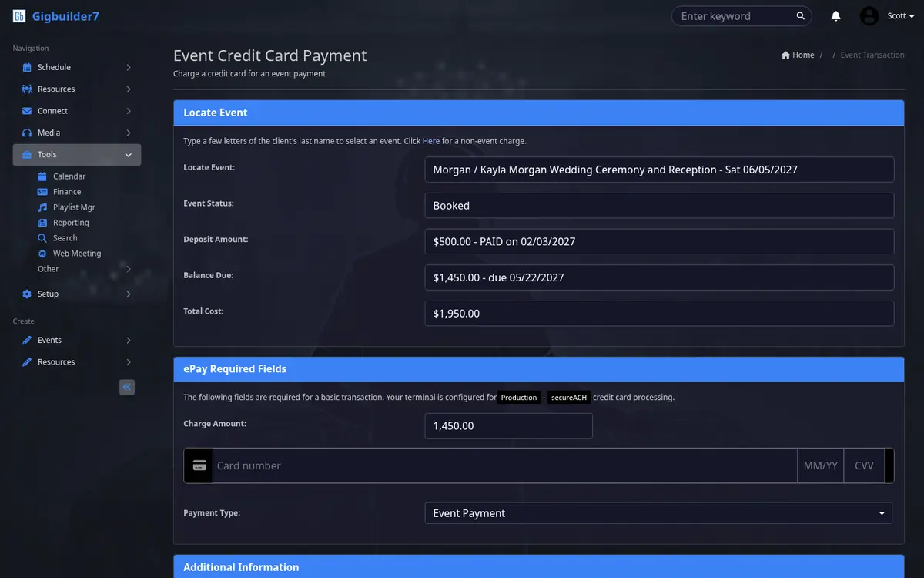Click the Media headphones icon

point(27,133)
